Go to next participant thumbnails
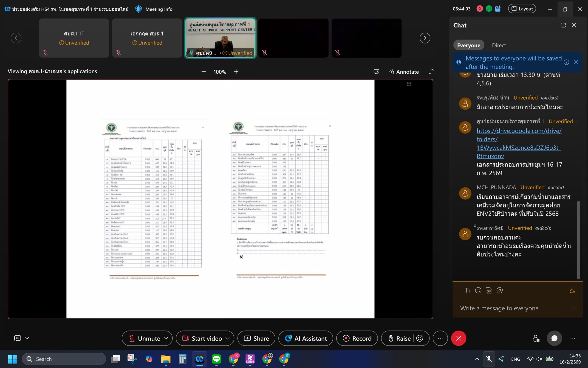 pos(425,38)
